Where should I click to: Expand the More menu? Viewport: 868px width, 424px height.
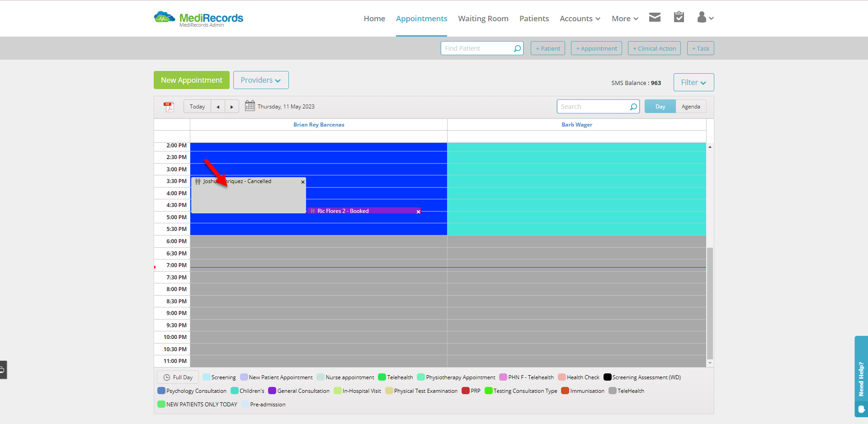click(625, 19)
